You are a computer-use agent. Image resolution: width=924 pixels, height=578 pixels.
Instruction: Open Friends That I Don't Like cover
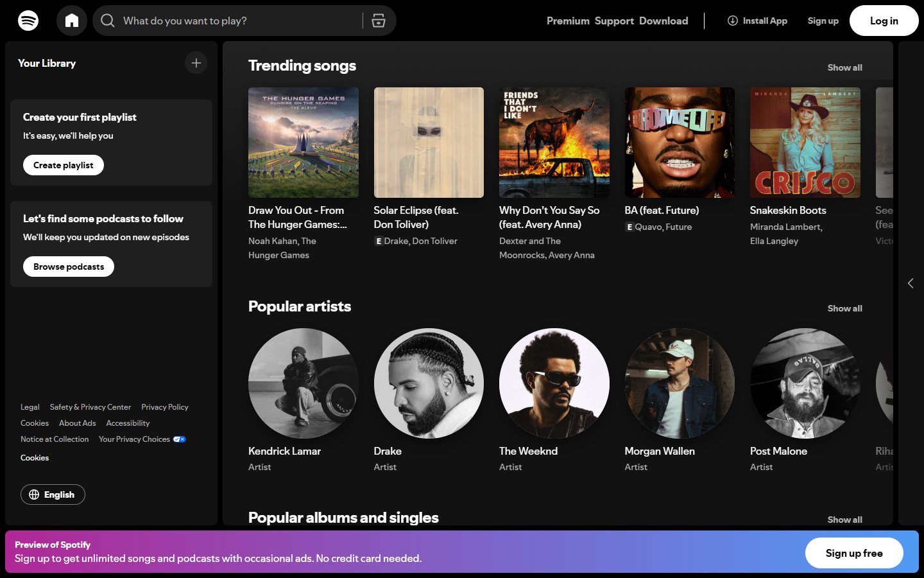click(554, 143)
